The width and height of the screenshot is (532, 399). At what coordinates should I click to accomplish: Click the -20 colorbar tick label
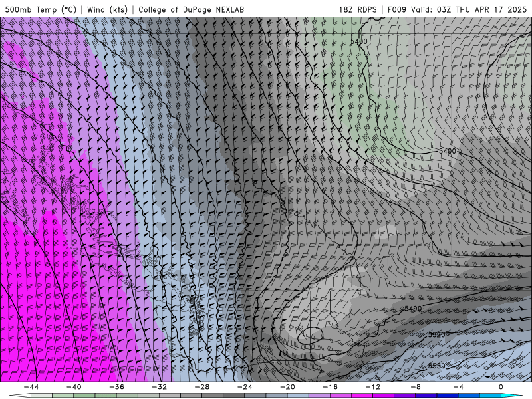pyautogui.click(x=288, y=387)
